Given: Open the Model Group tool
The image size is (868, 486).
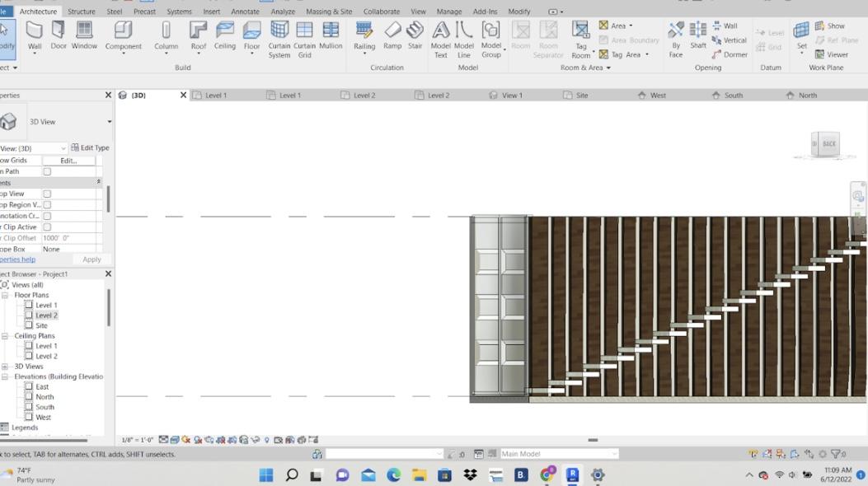Looking at the screenshot, I should tap(491, 40).
